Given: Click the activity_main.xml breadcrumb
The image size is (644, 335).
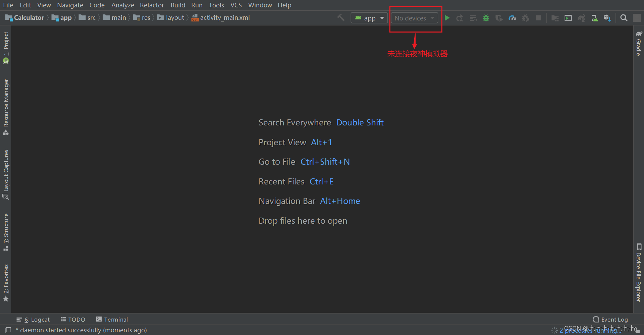Looking at the screenshot, I should tap(221, 18).
